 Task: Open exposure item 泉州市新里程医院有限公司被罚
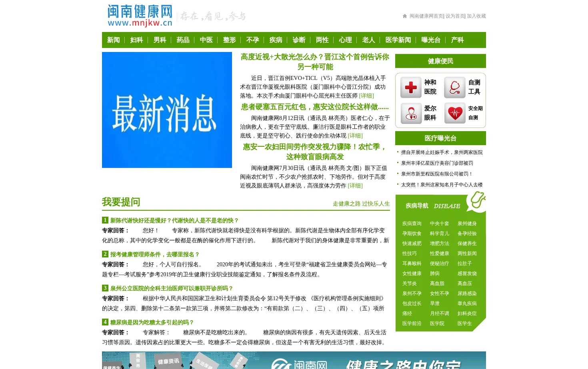pos(437,174)
